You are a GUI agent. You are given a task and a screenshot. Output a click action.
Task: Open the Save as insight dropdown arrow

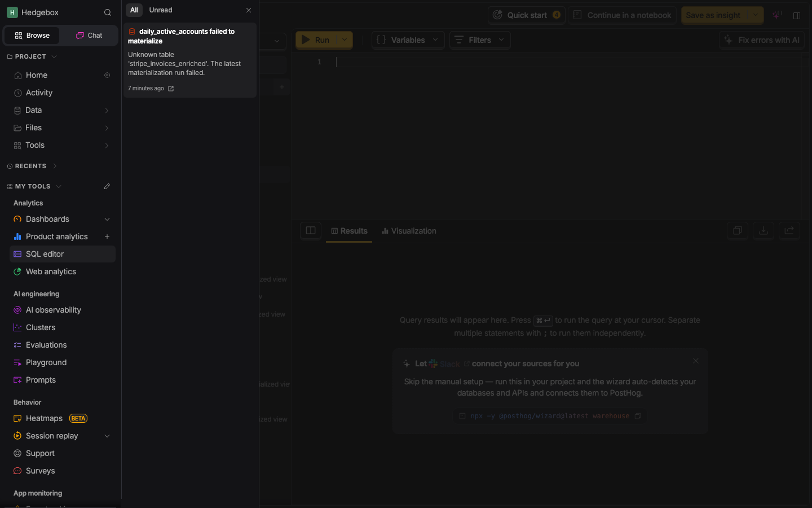coord(756,15)
